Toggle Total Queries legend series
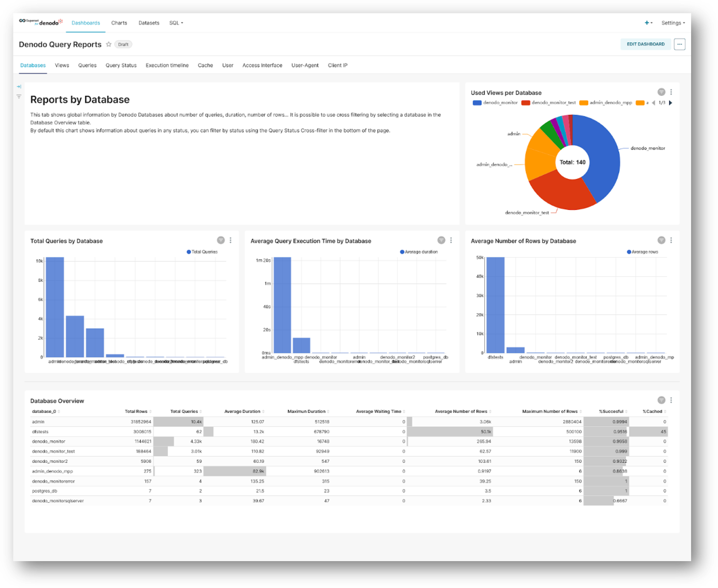 202,252
